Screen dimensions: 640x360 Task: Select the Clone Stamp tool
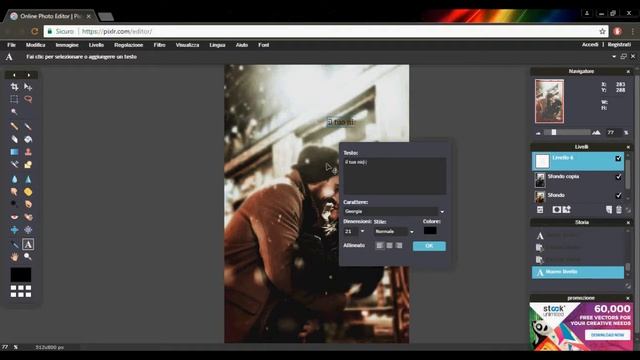(x=28, y=152)
